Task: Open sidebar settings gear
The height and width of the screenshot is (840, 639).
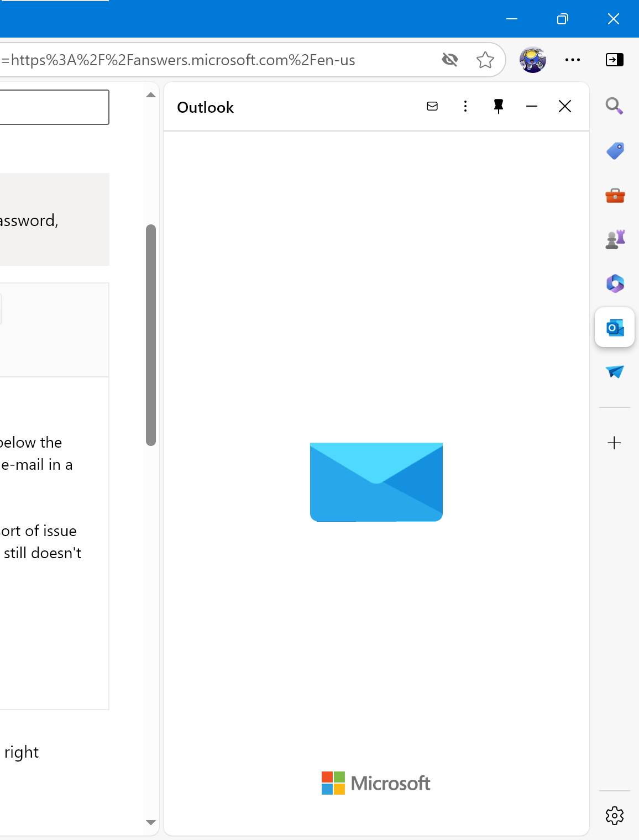Action: point(615,816)
